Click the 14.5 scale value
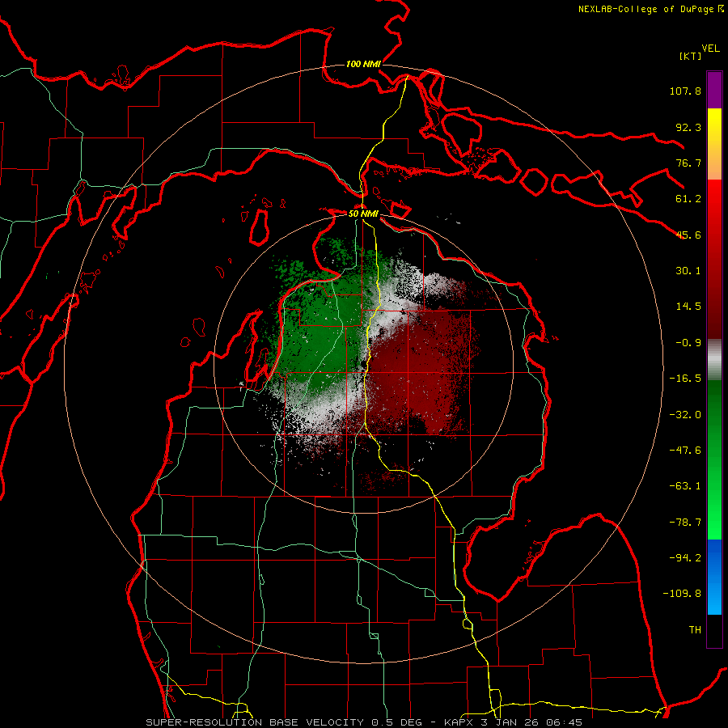728x728 pixels. coord(688,307)
